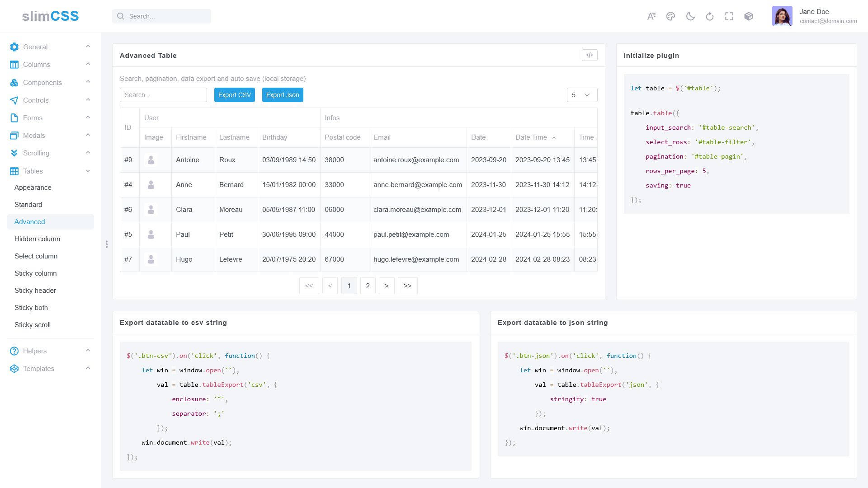Open the color palette theme icon
868x488 pixels.
point(670,16)
